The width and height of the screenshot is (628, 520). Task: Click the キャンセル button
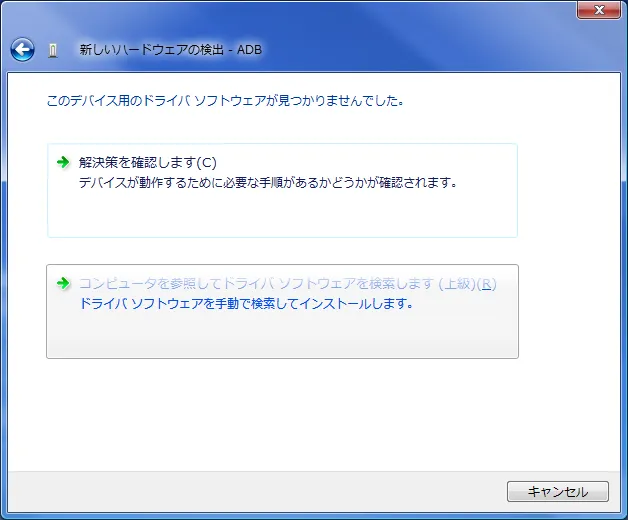pyautogui.click(x=558, y=492)
